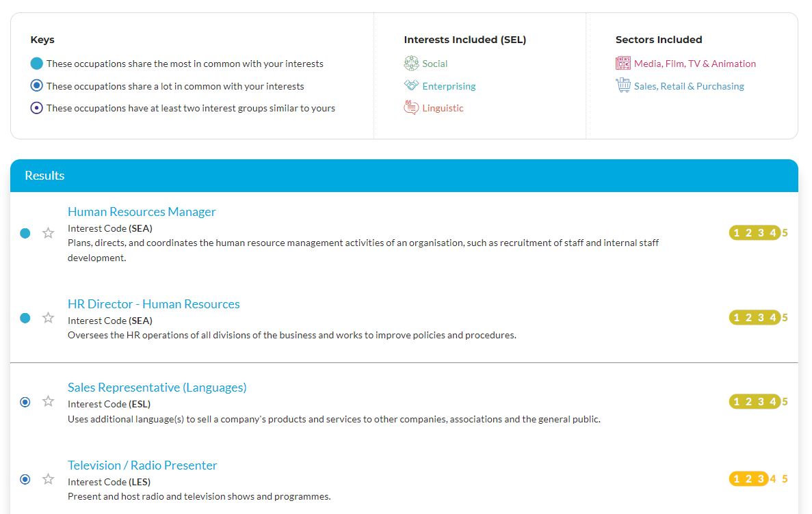Open Television / Radio Presenter link
This screenshot has width=812, height=514.
[142, 465]
